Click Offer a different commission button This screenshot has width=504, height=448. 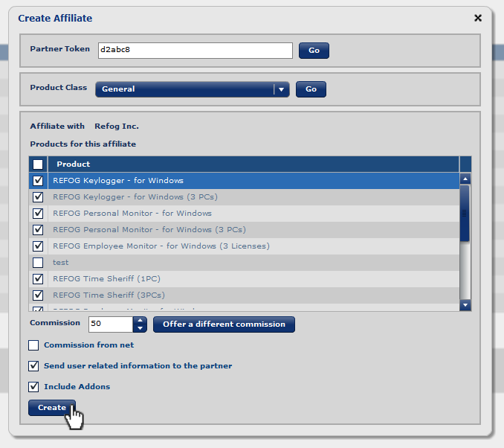pos(224,324)
